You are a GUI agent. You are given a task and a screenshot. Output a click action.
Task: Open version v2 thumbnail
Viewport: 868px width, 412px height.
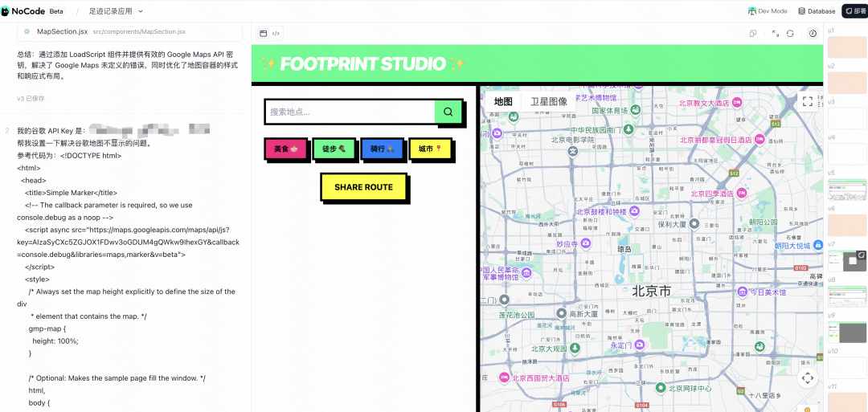pos(847,83)
